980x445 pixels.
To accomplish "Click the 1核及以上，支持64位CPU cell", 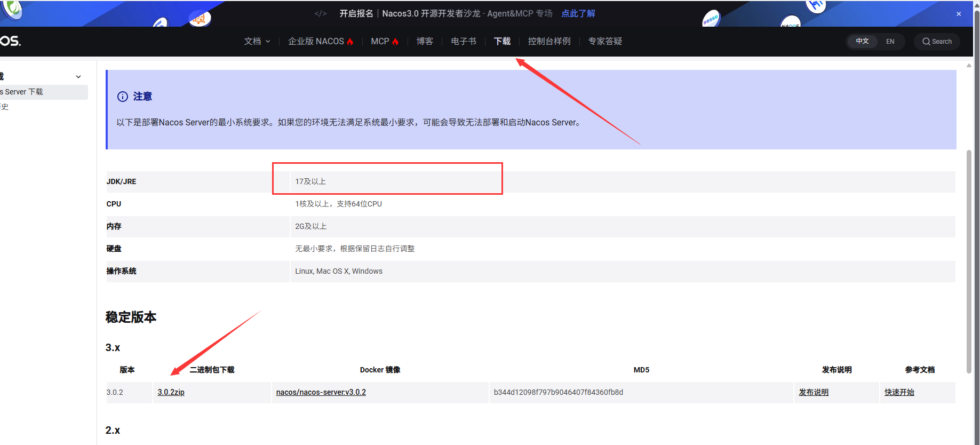I will click(x=623, y=204).
